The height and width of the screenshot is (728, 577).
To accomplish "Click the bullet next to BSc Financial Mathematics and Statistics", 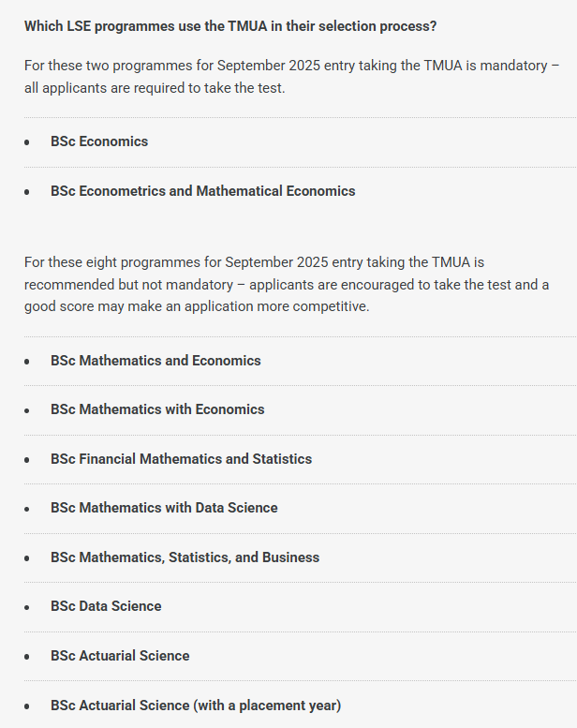I will [27, 460].
